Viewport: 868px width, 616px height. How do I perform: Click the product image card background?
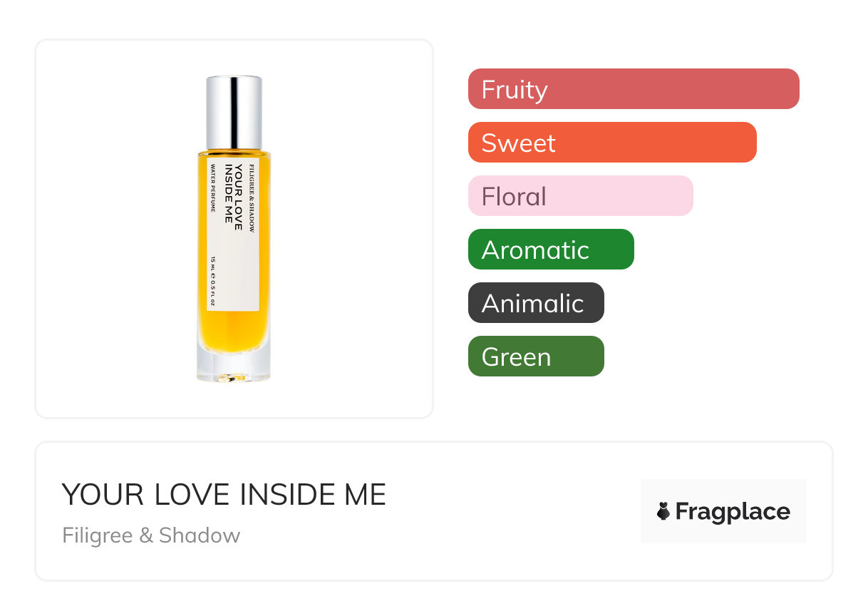point(234,229)
